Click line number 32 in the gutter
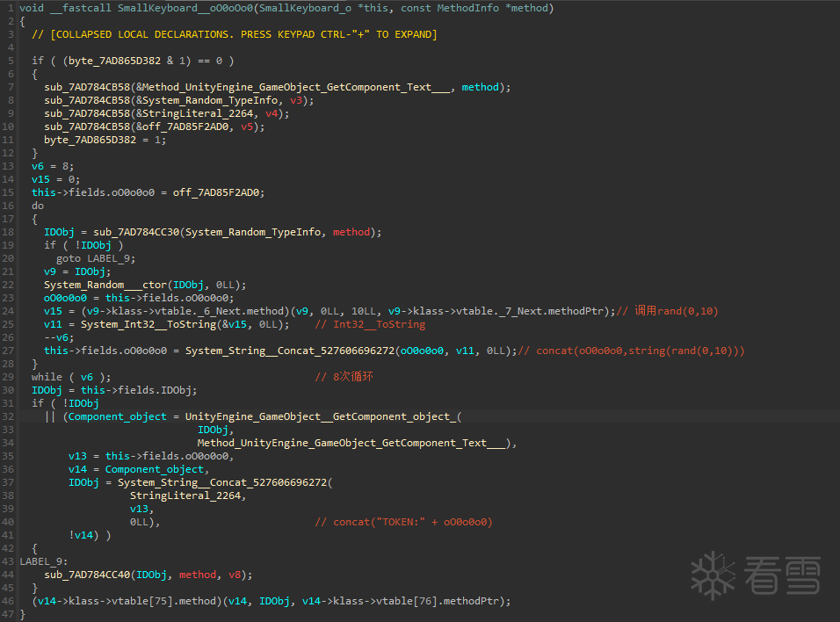Viewport: 840px width, 622px height. pos(8,416)
